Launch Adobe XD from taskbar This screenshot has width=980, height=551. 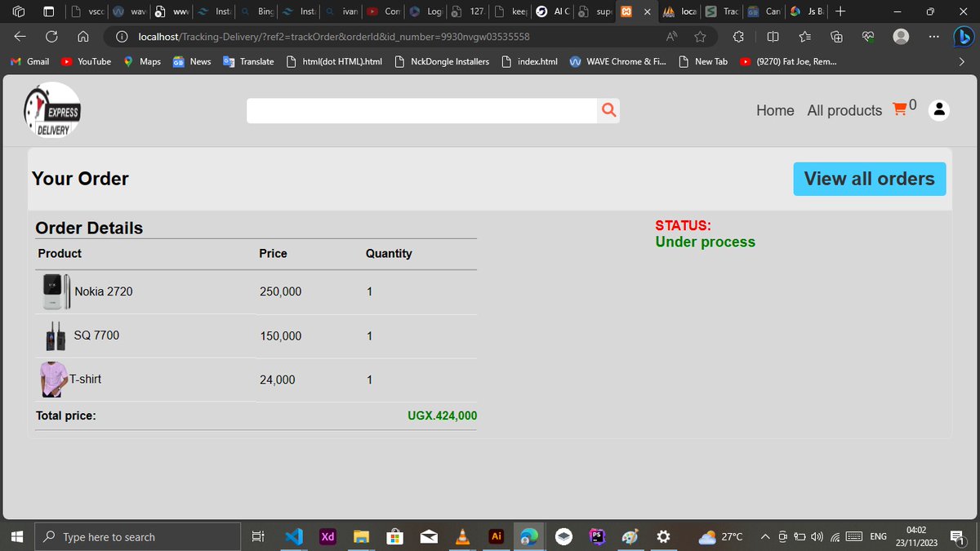[x=327, y=536]
